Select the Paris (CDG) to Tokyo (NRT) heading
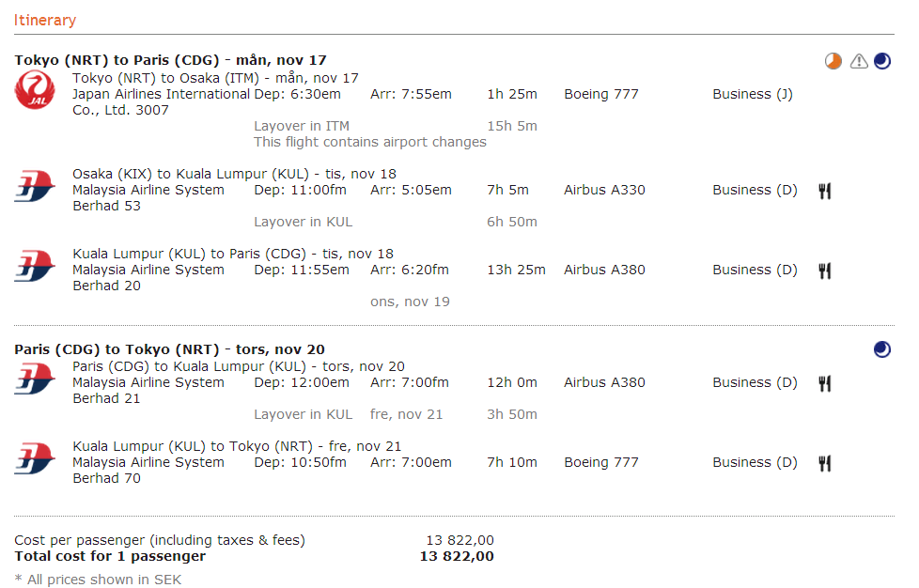The image size is (919, 588). (169, 349)
